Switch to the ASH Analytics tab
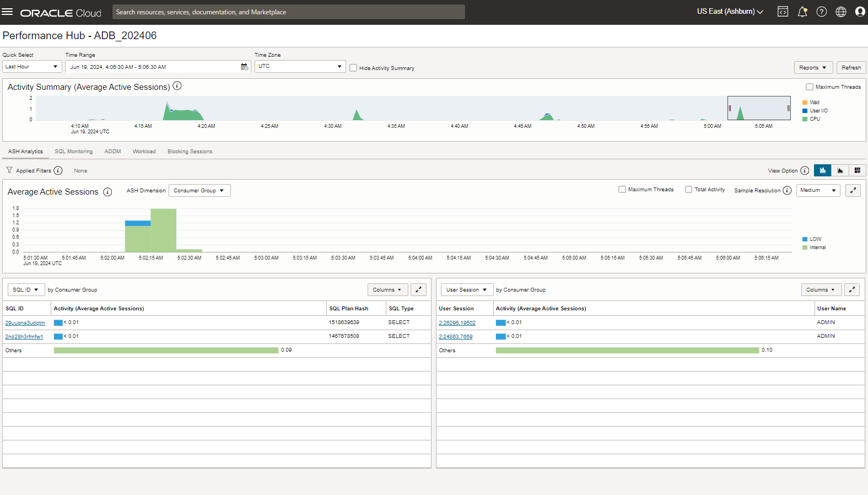Screen dimensions: 868x495 click(x=25, y=151)
